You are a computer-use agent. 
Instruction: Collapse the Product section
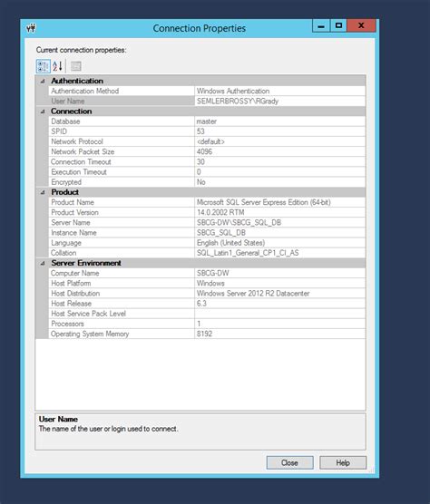click(43, 192)
